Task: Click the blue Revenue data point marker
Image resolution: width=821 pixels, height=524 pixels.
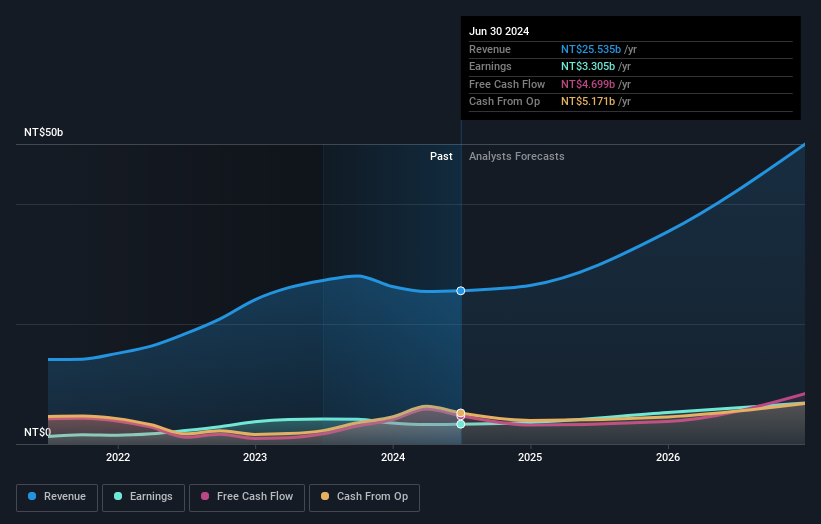Action: point(461,291)
